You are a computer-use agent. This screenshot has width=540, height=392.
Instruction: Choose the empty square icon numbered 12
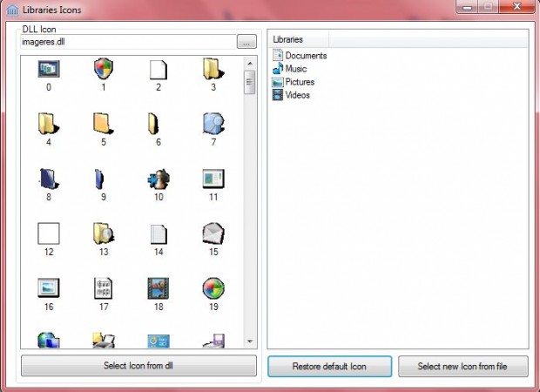[49, 233]
